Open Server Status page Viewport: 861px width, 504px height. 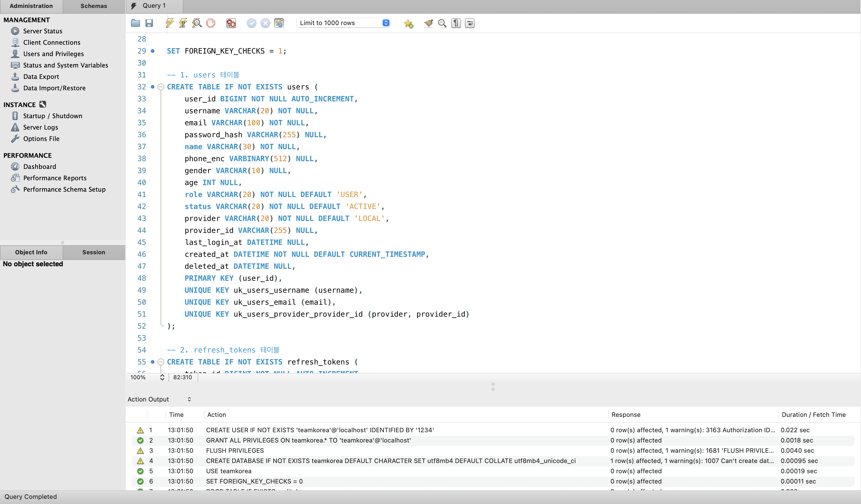pos(43,31)
